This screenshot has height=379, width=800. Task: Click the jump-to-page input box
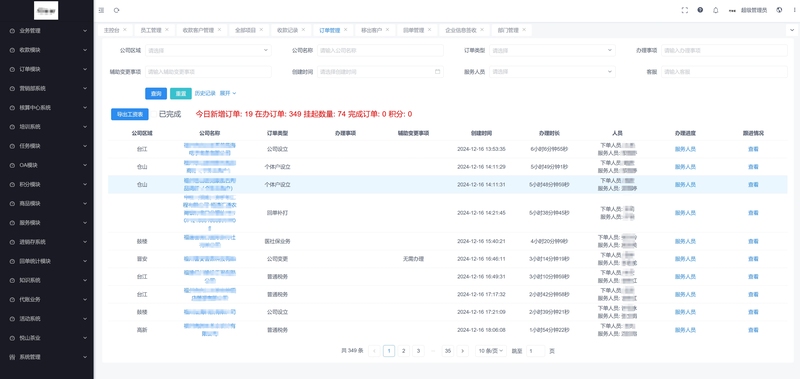(x=536, y=351)
